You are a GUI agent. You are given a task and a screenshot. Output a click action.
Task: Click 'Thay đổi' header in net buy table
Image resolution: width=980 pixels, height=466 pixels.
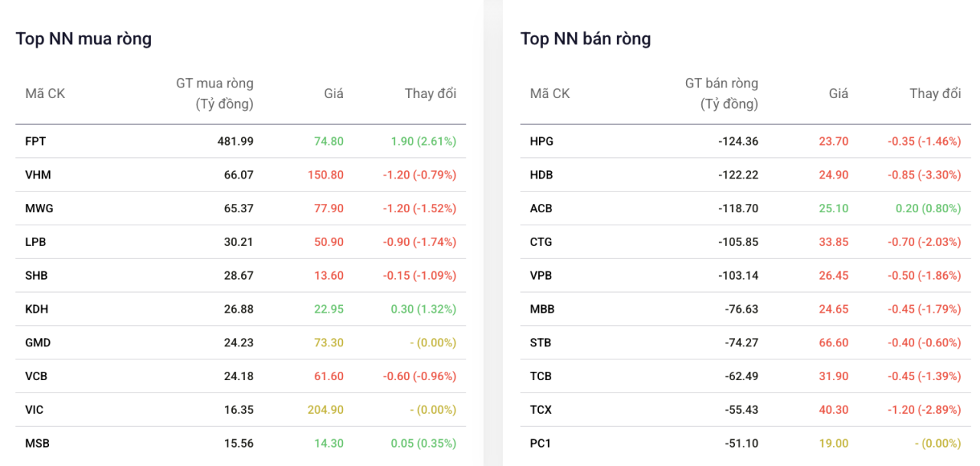click(430, 94)
